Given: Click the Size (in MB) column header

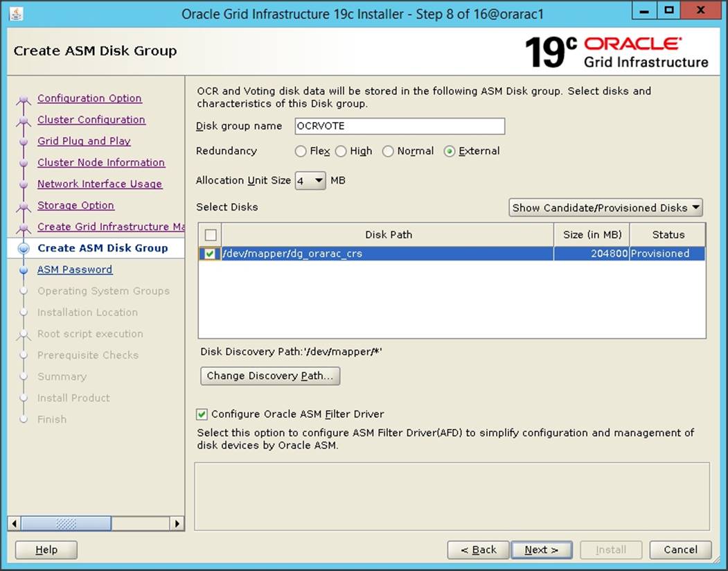Looking at the screenshot, I should click(x=592, y=235).
